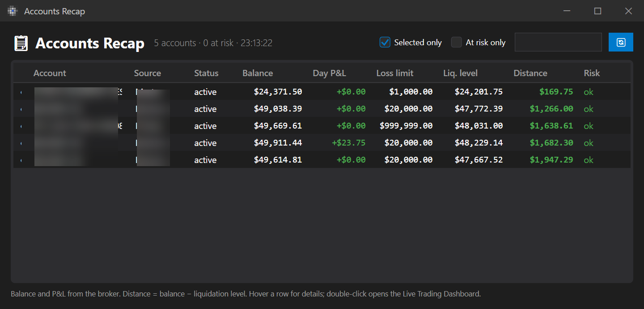Click the +$23.75 Day P&L value

click(x=348, y=143)
